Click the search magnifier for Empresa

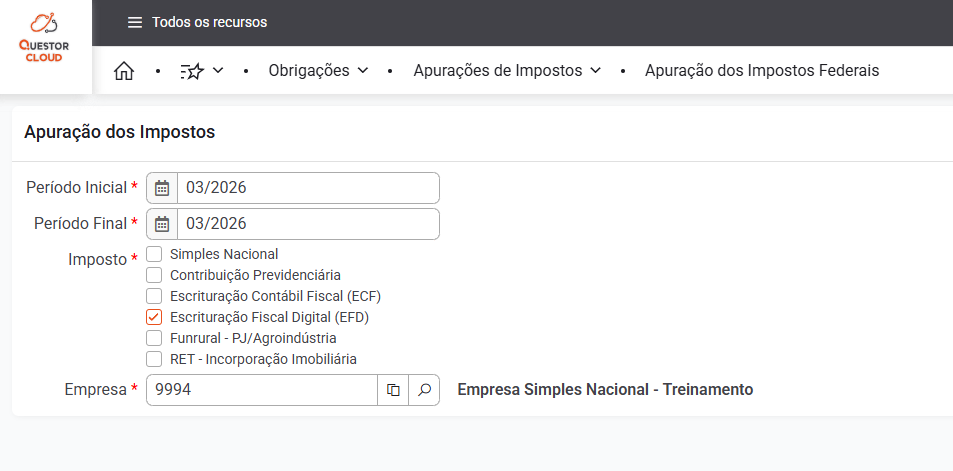(x=424, y=390)
